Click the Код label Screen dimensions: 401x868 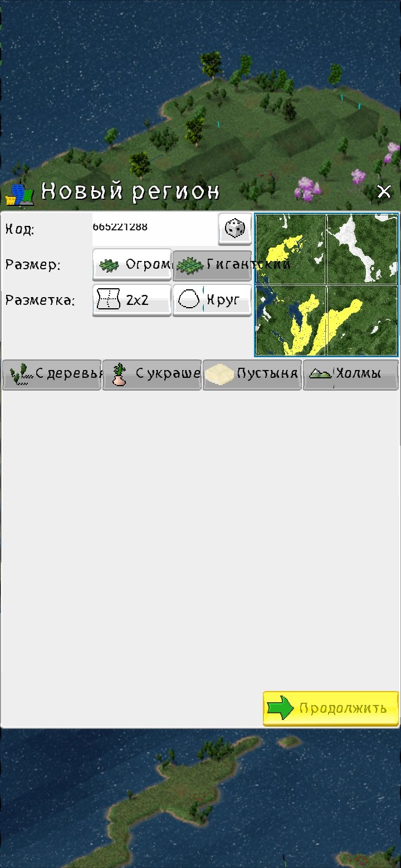pos(20,229)
